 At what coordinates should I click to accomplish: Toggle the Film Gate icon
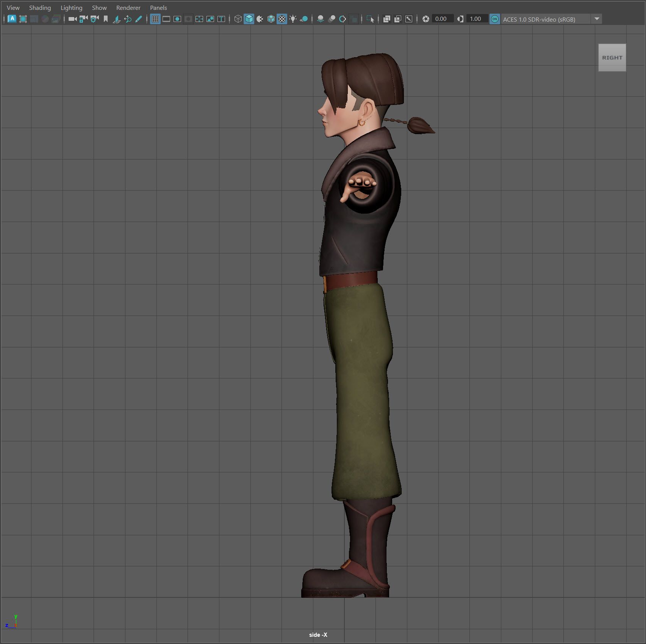(166, 19)
